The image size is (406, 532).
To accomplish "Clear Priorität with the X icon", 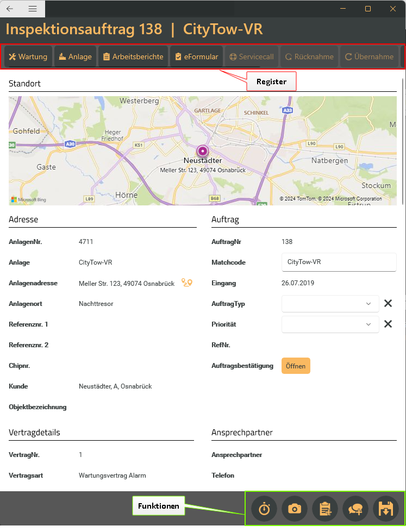I will [388, 324].
